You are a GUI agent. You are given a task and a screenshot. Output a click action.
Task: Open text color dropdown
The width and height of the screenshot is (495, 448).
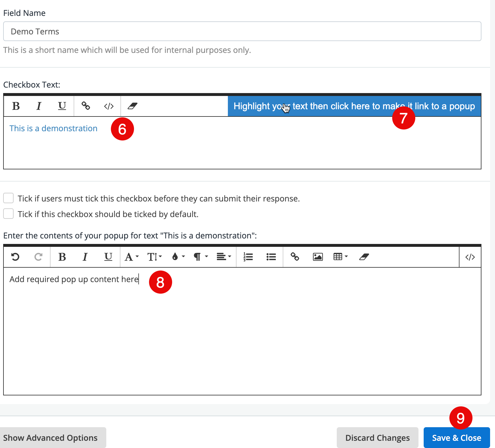click(178, 257)
